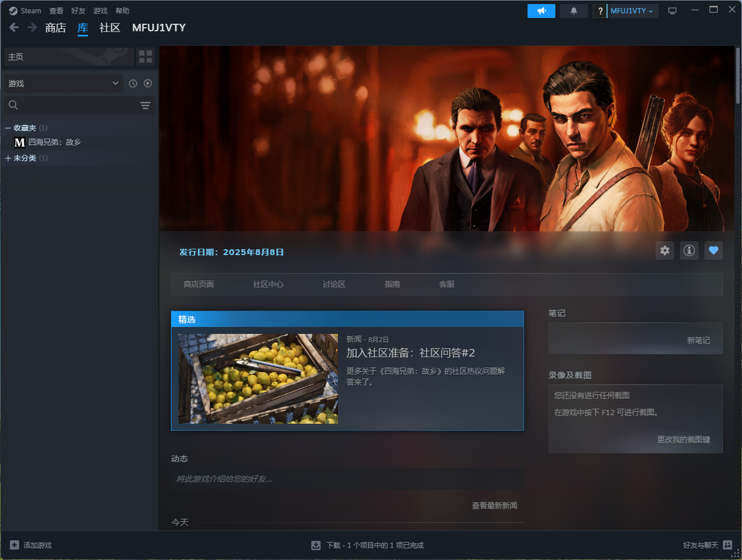Click the 主页 library home button
Viewport: 742px width, 560px height.
pos(69,57)
